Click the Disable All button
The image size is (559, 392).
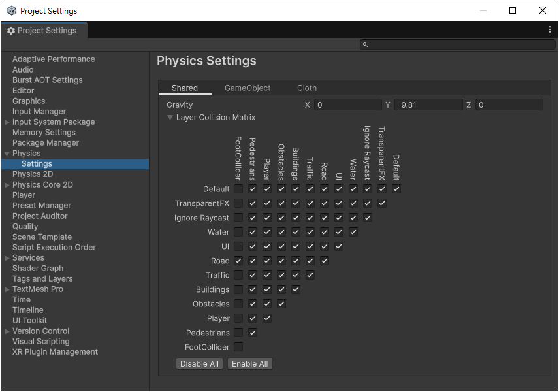[199, 364]
